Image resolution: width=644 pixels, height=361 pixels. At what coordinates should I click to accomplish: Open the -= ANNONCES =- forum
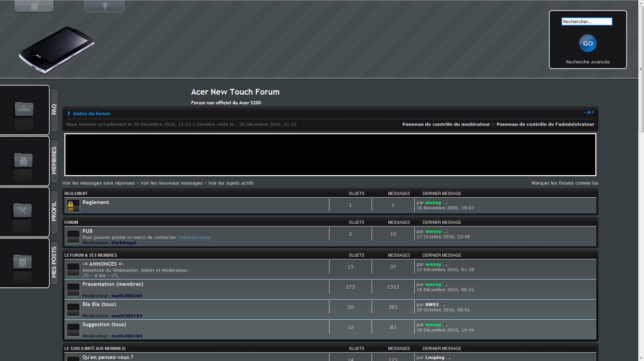tap(103, 264)
